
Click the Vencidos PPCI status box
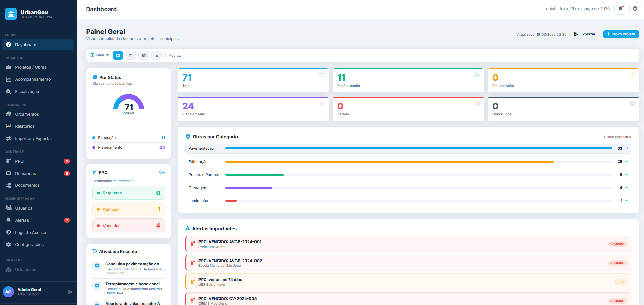[129, 226]
